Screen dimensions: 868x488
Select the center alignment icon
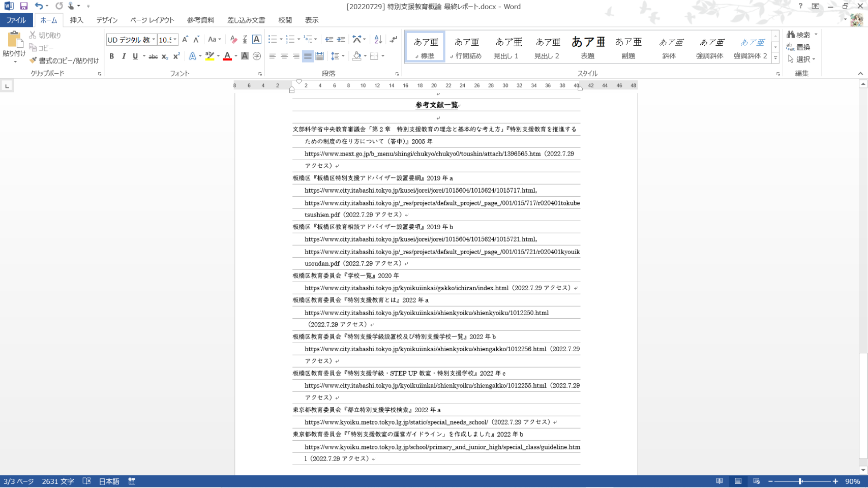284,56
